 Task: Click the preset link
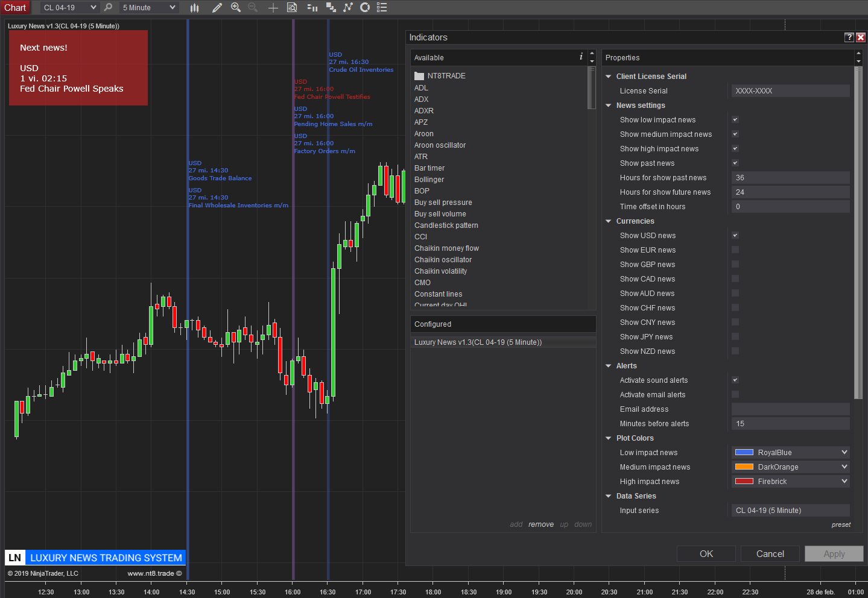841,525
